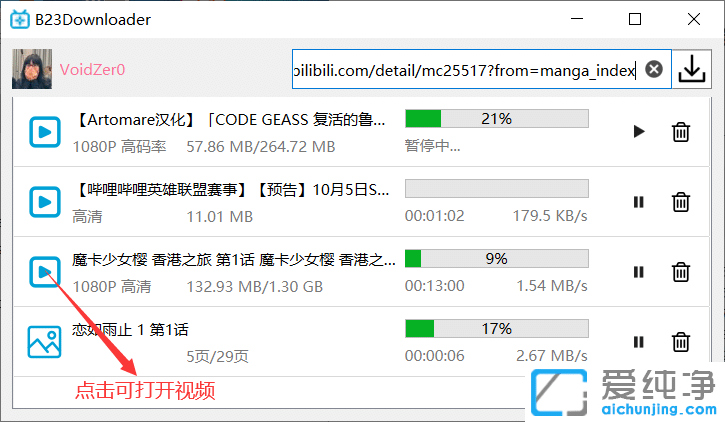Image resolution: width=725 pixels, height=422 pixels.
Task: Pause the 恋如雨止 manga download
Action: [639, 342]
